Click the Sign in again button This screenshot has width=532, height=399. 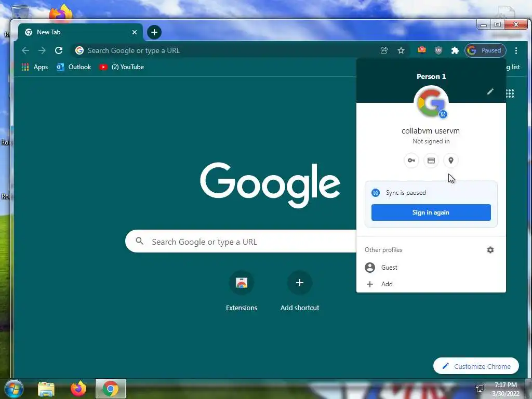pyautogui.click(x=431, y=212)
